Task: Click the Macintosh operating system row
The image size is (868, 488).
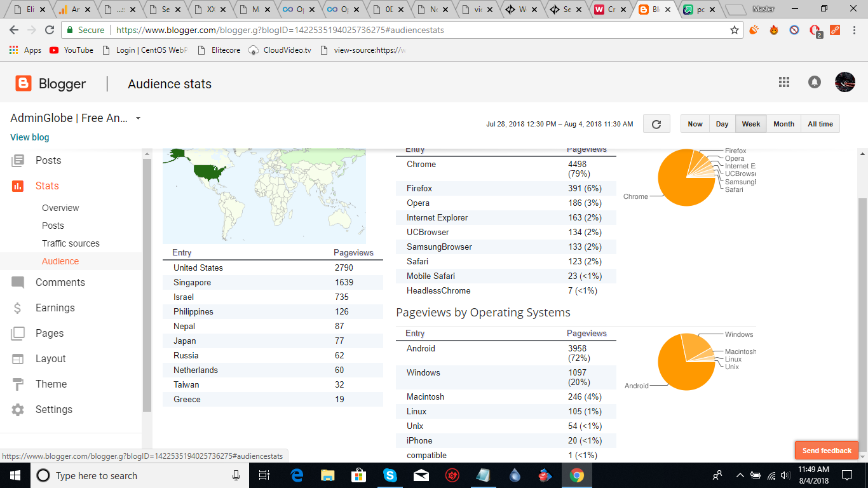Action: (x=506, y=396)
